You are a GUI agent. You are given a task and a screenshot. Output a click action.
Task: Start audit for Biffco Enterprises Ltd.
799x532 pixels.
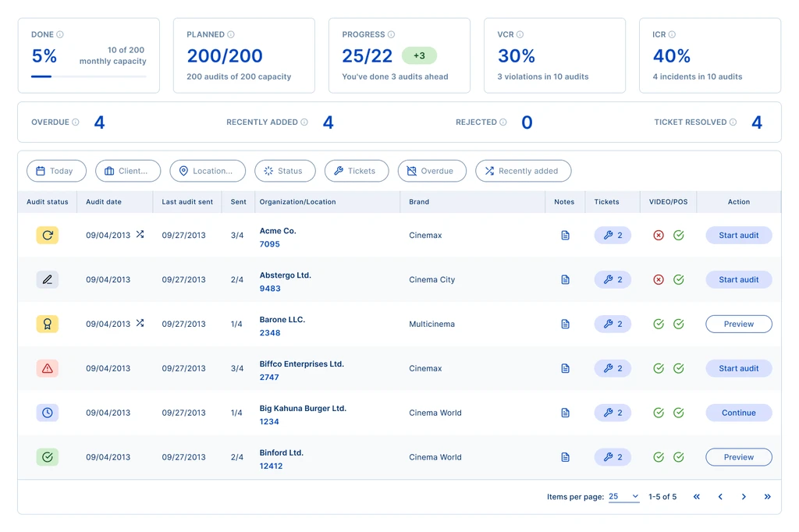click(x=739, y=368)
